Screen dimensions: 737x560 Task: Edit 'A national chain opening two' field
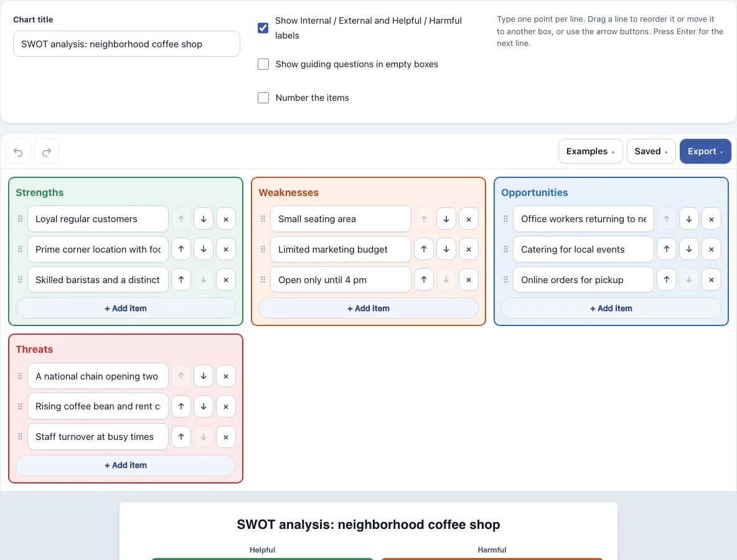tap(98, 376)
